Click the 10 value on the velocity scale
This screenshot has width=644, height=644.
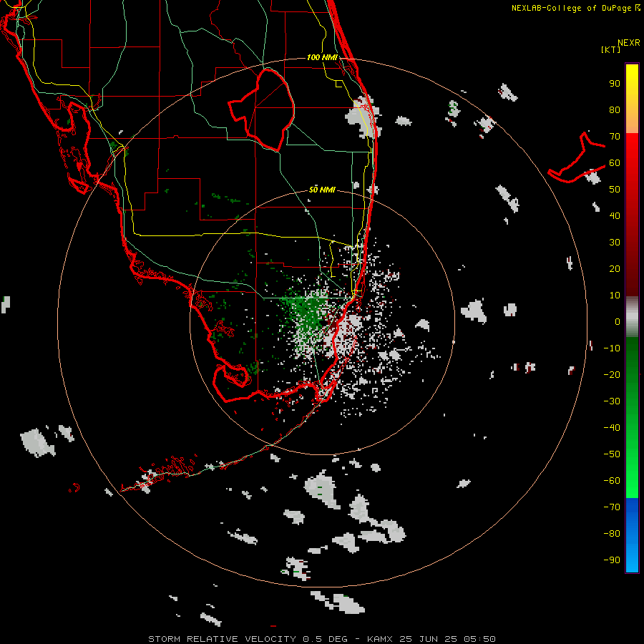click(x=615, y=296)
